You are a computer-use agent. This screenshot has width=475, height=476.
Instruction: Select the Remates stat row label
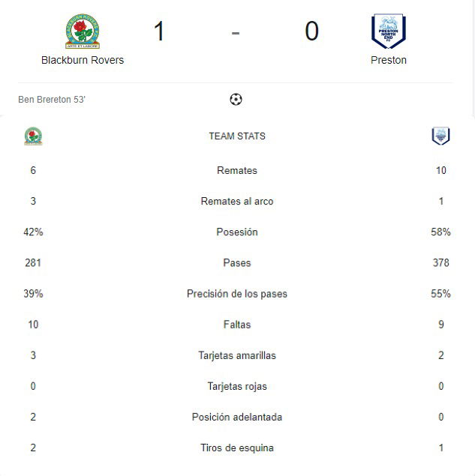click(x=237, y=170)
